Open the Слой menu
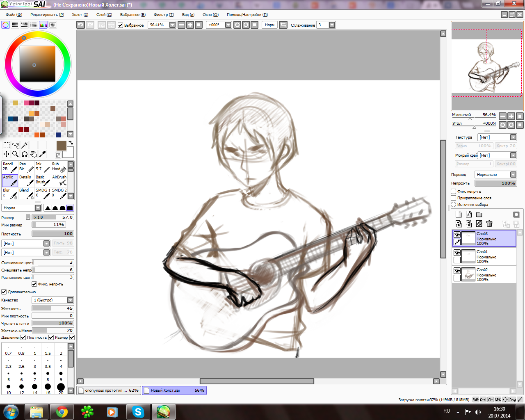The width and height of the screenshot is (525, 420). pos(104,15)
